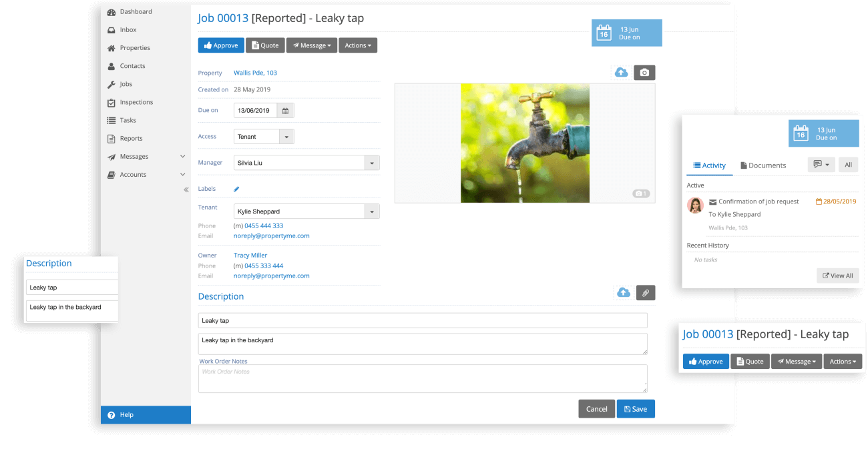Expand the Actions menu in main toolbar
The height and width of the screenshot is (449, 868).
358,45
